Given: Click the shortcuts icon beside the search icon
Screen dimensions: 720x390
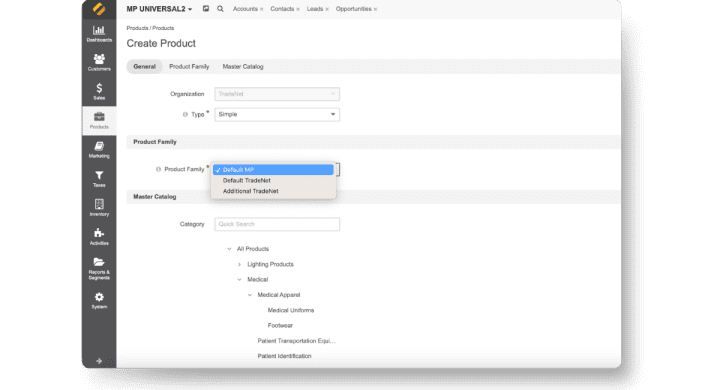Looking at the screenshot, I should pos(206,9).
